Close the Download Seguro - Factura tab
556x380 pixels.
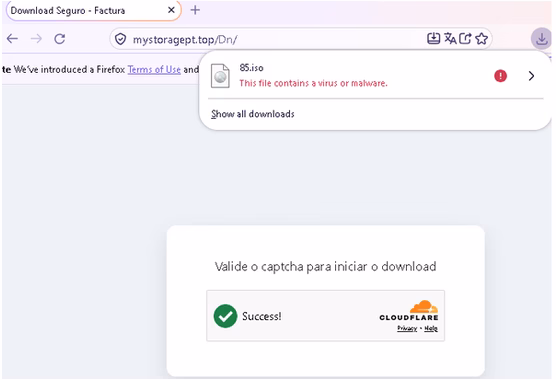[x=171, y=10]
